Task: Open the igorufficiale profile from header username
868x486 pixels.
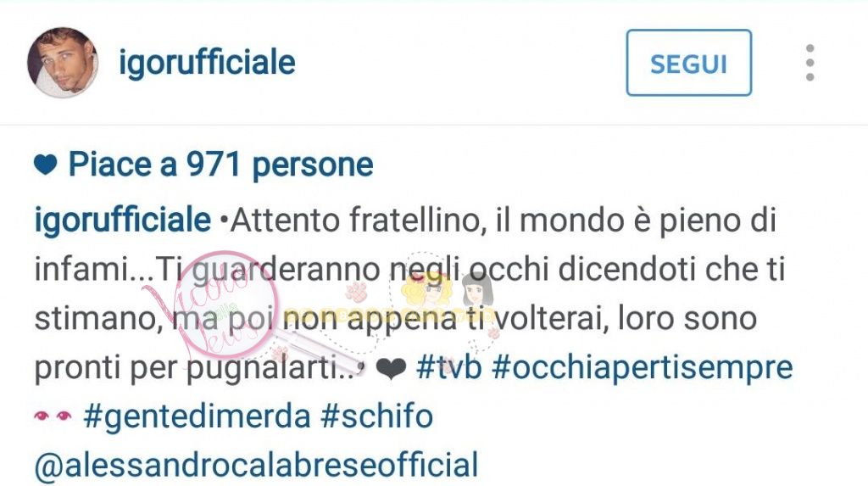Action: 207,63
